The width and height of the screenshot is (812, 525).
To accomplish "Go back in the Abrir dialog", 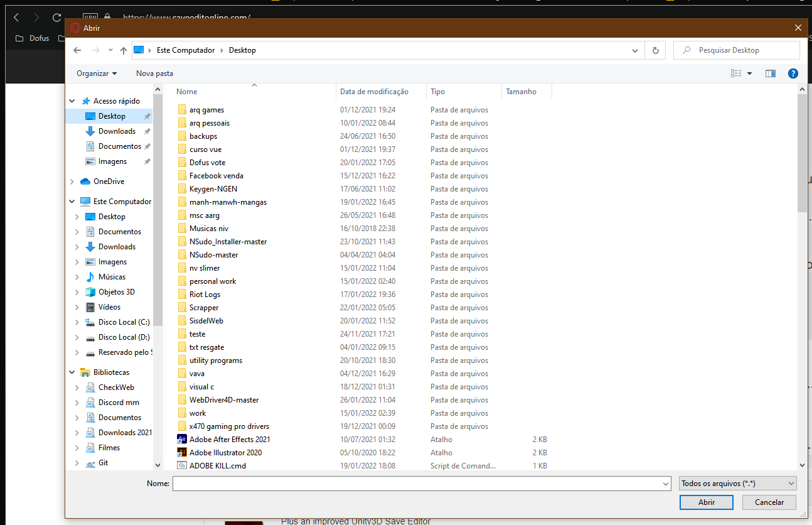I will [77, 50].
